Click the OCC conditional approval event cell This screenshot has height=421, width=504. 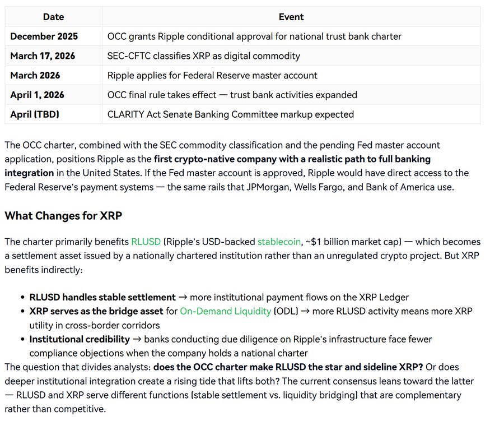tap(254, 36)
